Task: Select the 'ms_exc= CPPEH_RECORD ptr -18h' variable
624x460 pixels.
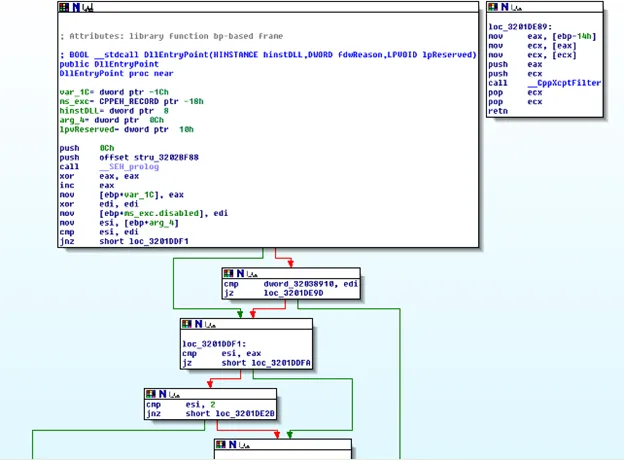Action: [x=131, y=101]
